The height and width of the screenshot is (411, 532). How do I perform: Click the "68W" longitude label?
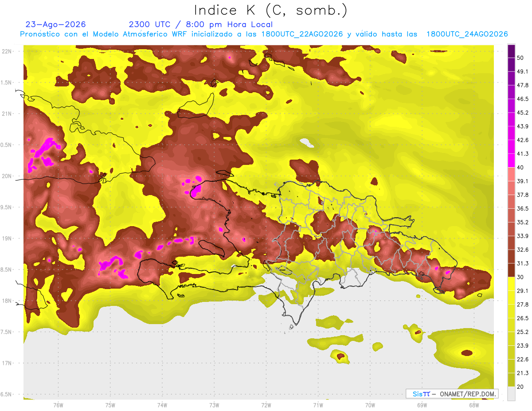pos(474,405)
